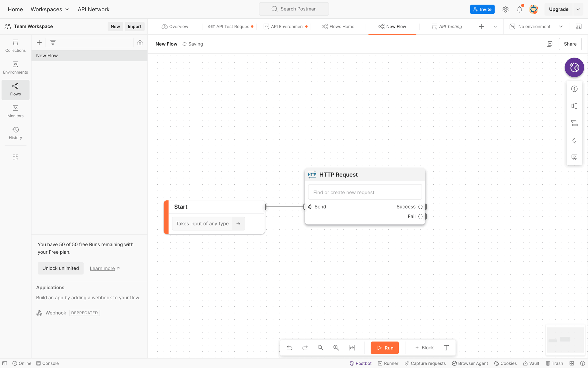Toggle sidebar visibility in status bar
The width and height of the screenshot is (588, 368).
click(5, 363)
